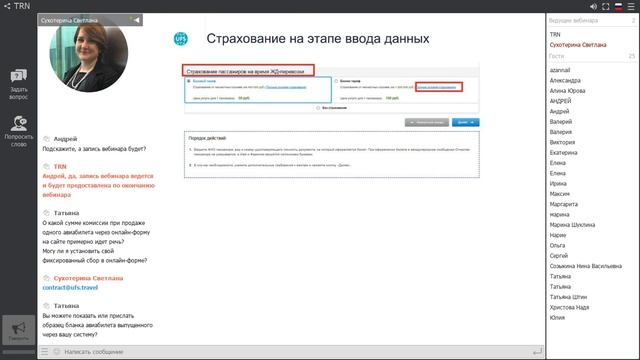
Task: Select the 'Бизнес тариф' radio on the slide
Action: pos(336,81)
